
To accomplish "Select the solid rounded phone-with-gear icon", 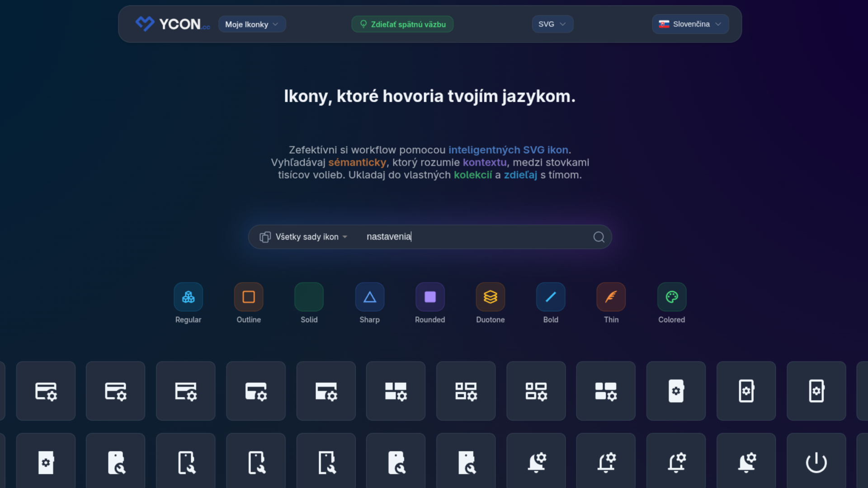I will point(676,391).
